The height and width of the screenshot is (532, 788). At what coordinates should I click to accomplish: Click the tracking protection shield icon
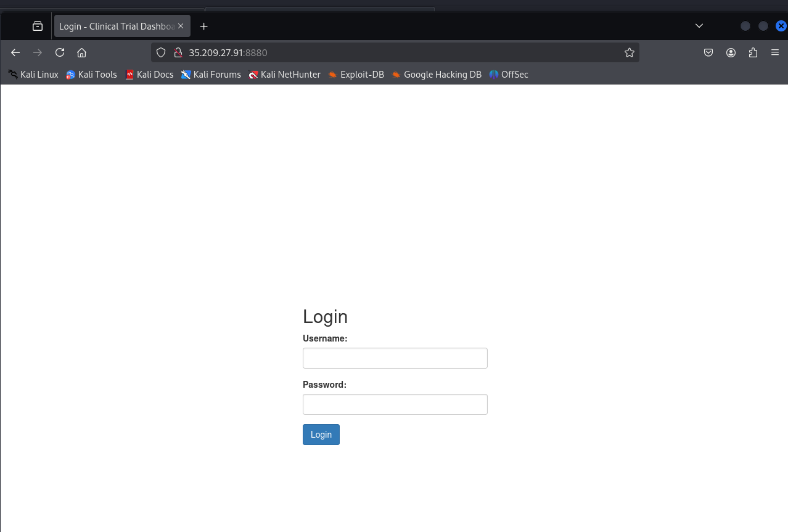point(161,53)
